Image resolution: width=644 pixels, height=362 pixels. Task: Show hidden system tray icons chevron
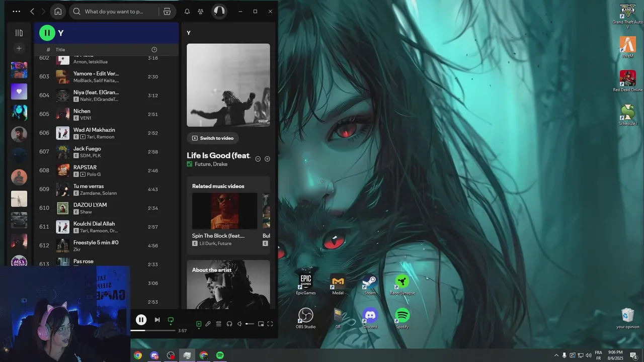(x=556, y=355)
